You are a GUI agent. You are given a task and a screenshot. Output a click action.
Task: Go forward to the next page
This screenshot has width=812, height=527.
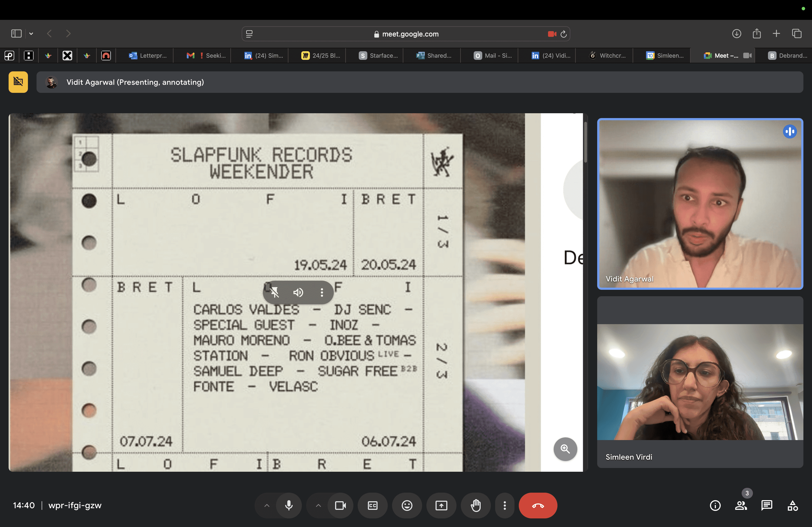68,33
